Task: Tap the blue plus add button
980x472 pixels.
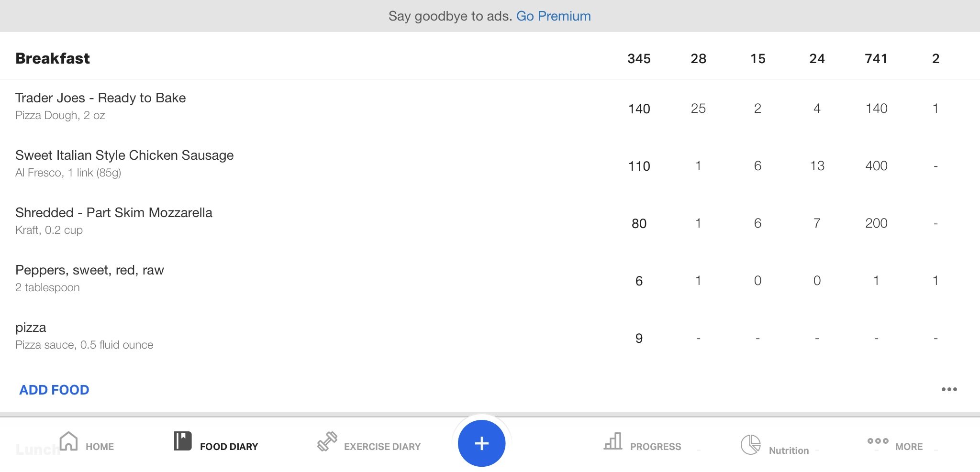Action: point(481,443)
